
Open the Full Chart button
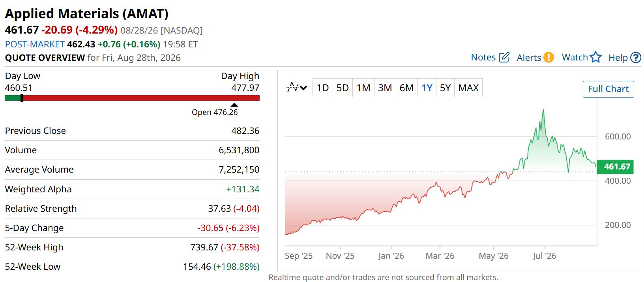click(608, 89)
